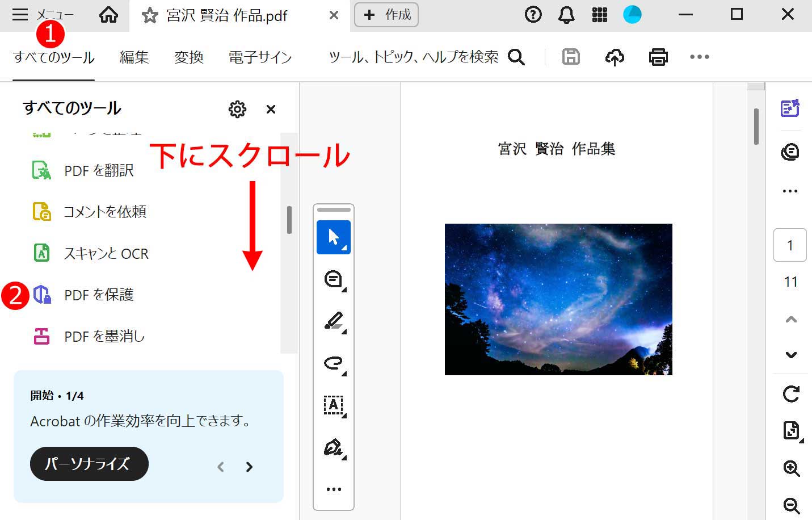Choose the add comment tool
This screenshot has width=812, height=520.
click(334, 279)
